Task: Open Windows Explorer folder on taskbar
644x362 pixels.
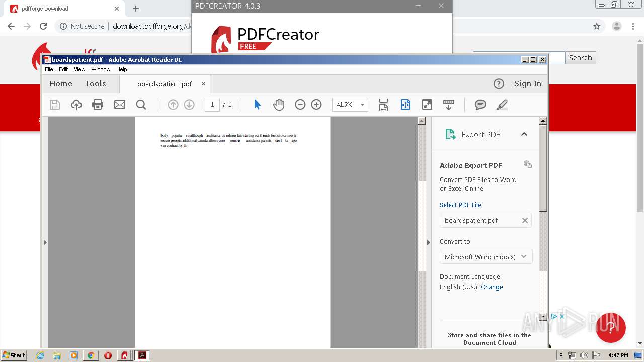Action: click(57, 355)
